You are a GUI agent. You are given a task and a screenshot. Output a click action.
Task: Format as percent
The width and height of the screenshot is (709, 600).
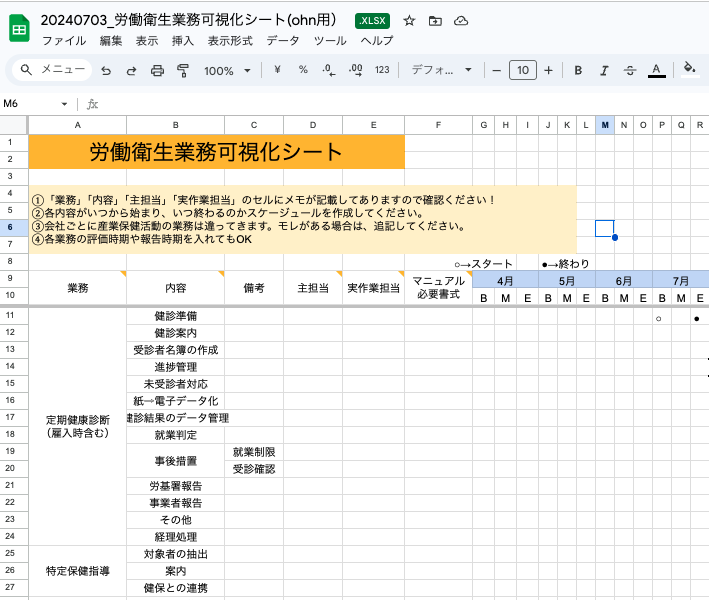click(x=303, y=70)
